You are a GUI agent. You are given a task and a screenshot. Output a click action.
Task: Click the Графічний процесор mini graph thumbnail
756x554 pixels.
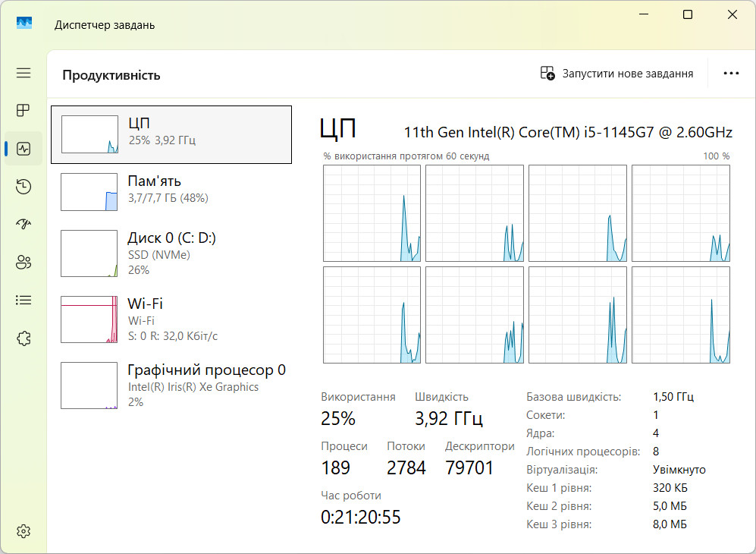tap(89, 386)
